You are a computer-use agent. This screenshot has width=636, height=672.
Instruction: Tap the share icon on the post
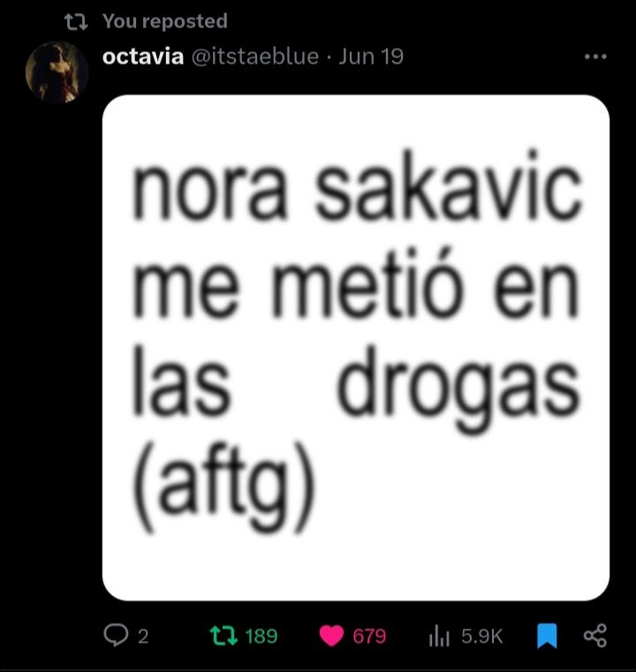coord(595,636)
